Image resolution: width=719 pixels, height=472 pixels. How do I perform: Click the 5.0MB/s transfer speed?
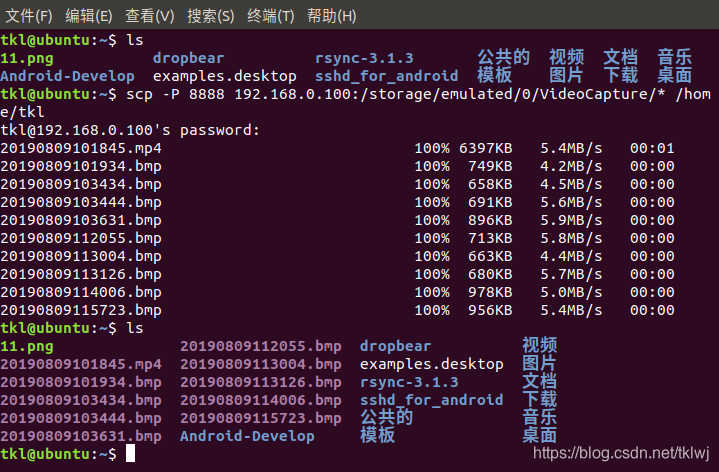pos(571,292)
